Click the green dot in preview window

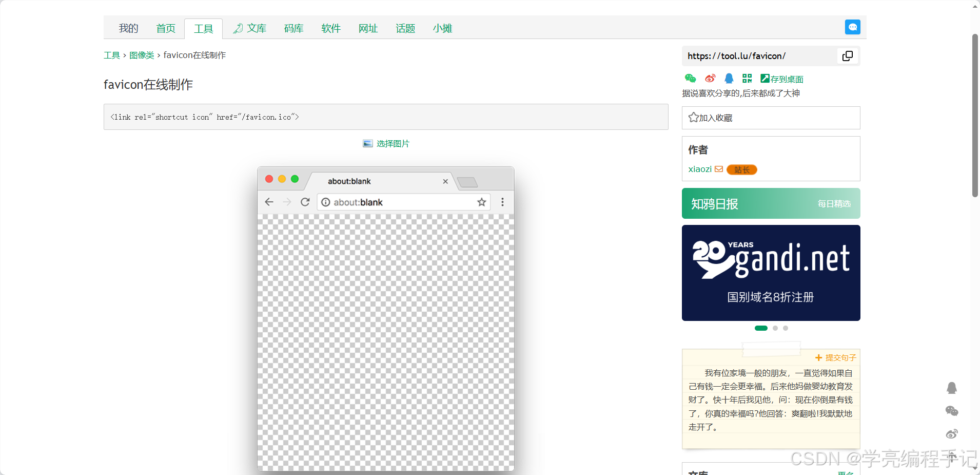coord(295,179)
